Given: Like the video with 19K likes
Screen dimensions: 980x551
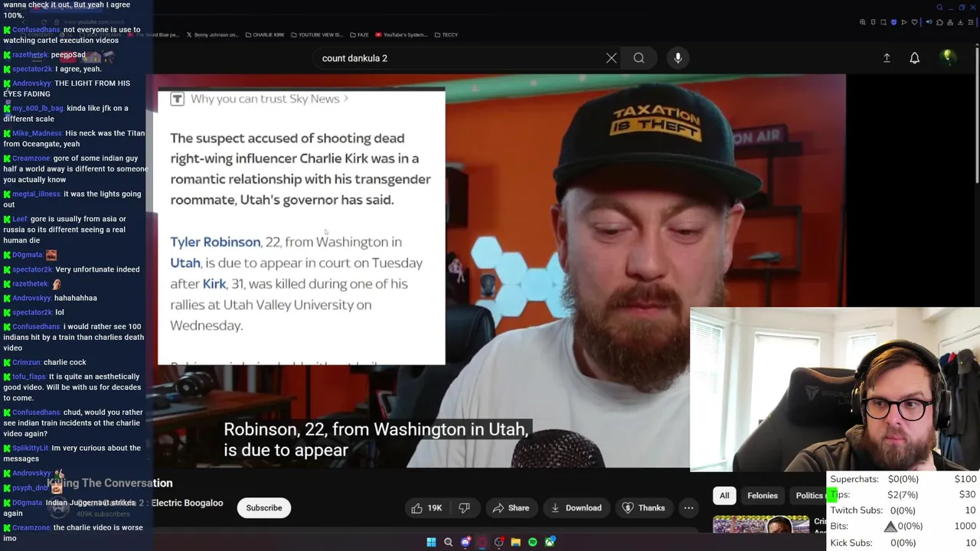Looking at the screenshot, I should pos(426,508).
